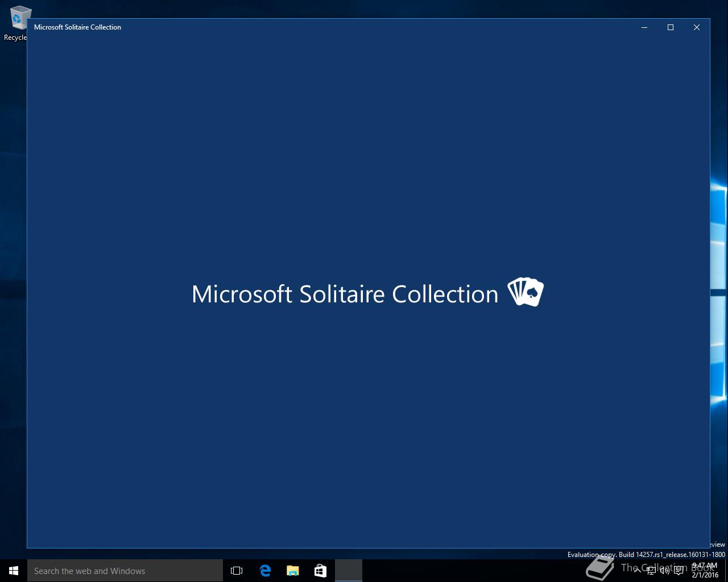Open Task View from the taskbar
The height and width of the screenshot is (582, 728).
tap(237, 571)
